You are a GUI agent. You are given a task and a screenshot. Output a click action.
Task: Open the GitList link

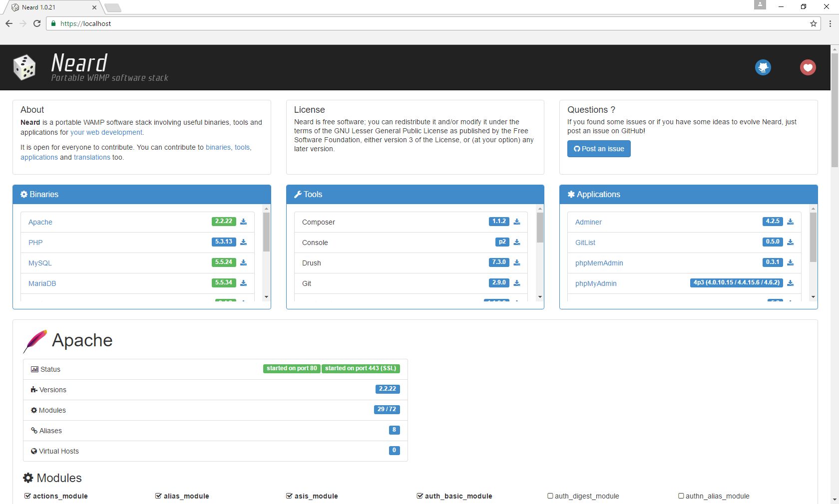[x=585, y=243]
